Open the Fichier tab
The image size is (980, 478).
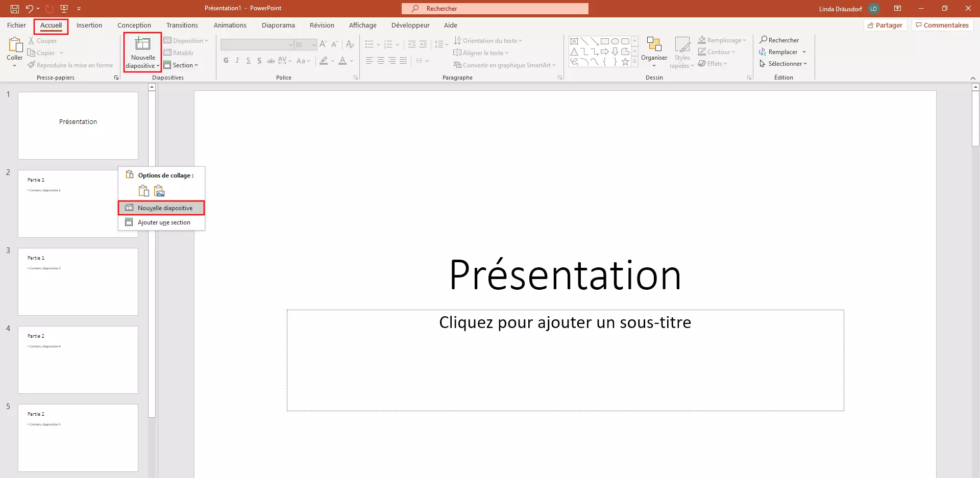coord(16,25)
